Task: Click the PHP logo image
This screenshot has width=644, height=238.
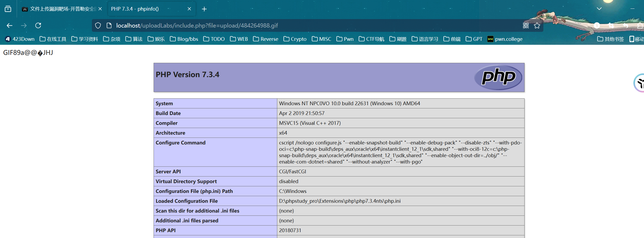Action: (x=498, y=77)
